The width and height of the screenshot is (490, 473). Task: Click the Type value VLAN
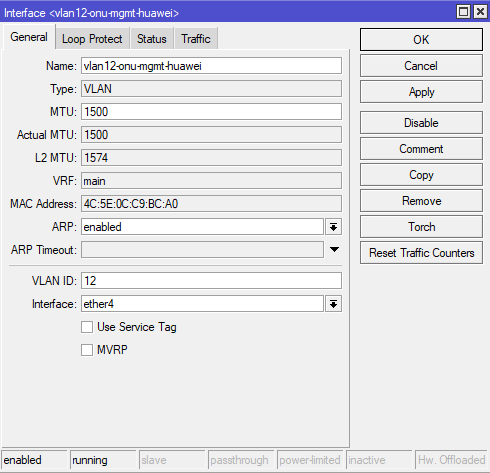[211, 89]
